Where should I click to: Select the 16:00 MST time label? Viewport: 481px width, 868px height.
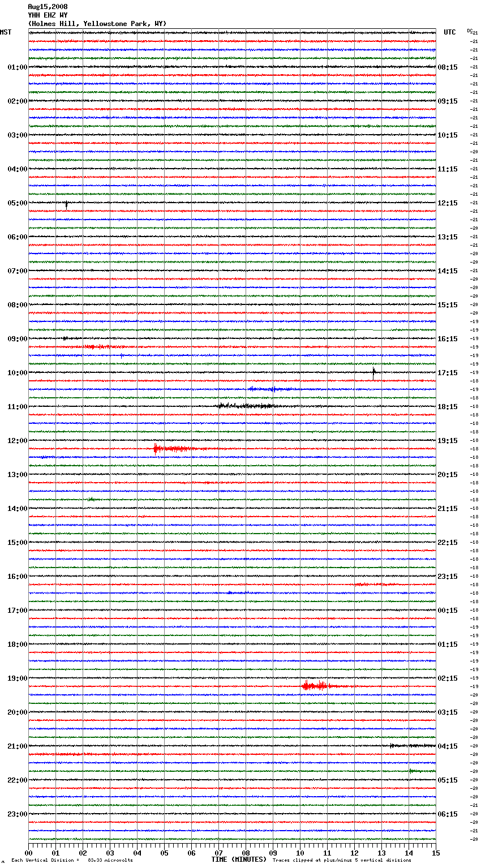[17, 577]
